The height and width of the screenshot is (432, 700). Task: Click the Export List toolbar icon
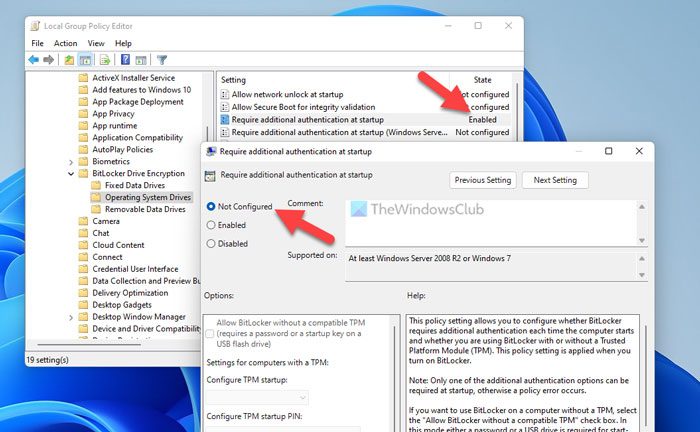point(105,60)
